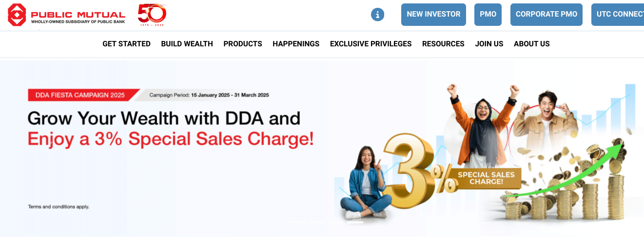Viewport: 644px width, 237px height.
Task: Click the PMO button
Action: (x=488, y=15)
